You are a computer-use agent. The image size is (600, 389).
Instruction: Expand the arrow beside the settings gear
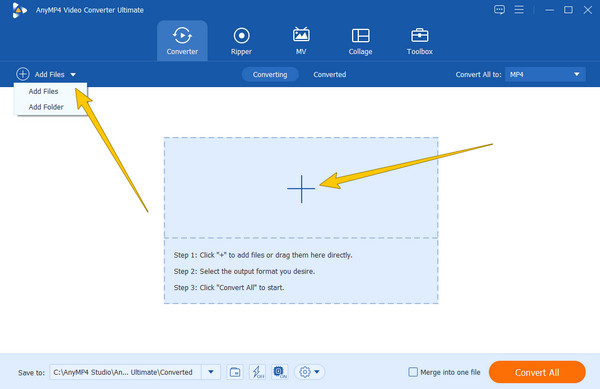317,372
